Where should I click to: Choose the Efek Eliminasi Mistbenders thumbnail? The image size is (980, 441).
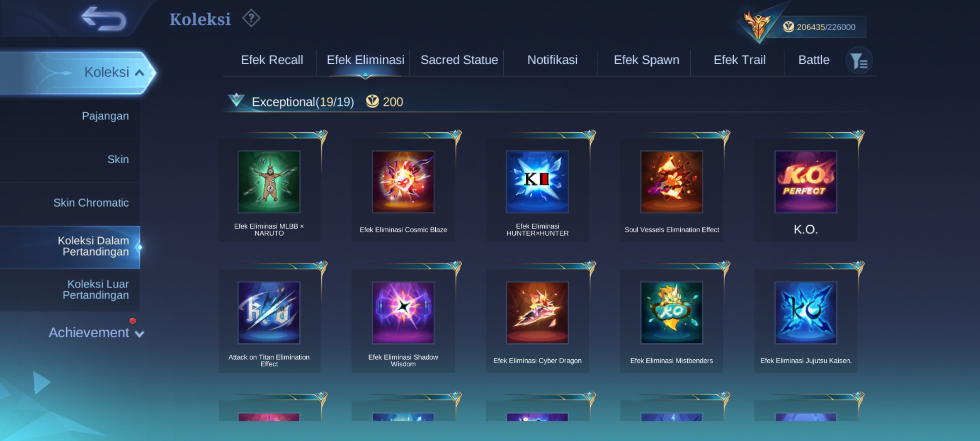[x=672, y=312]
